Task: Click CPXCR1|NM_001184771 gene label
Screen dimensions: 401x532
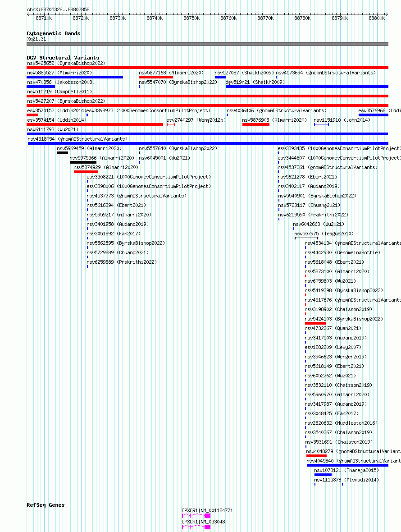Action: 207,511
